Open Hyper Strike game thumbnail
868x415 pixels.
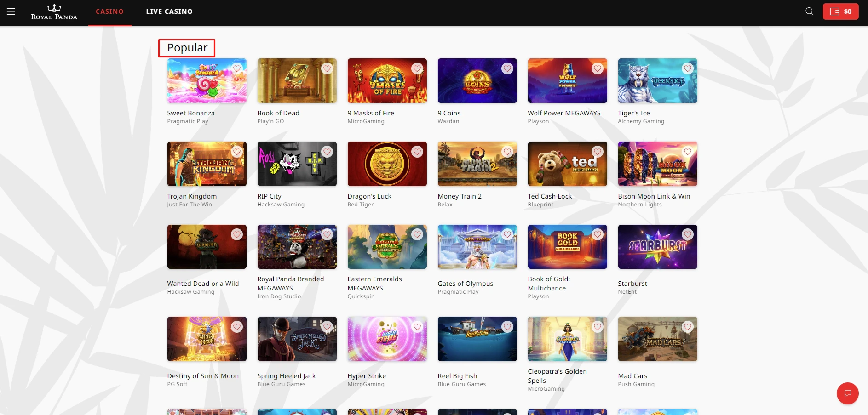387,339
